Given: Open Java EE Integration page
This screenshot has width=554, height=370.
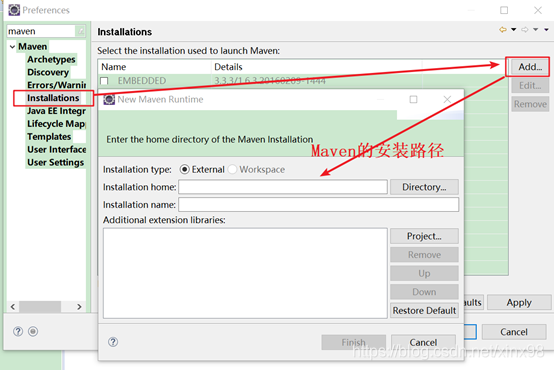Looking at the screenshot, I should (57, 111).
